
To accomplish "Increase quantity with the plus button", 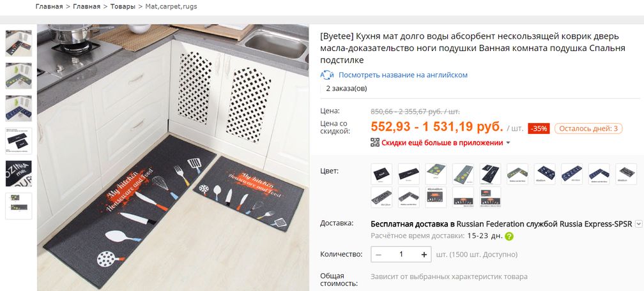I will [424, 255].
